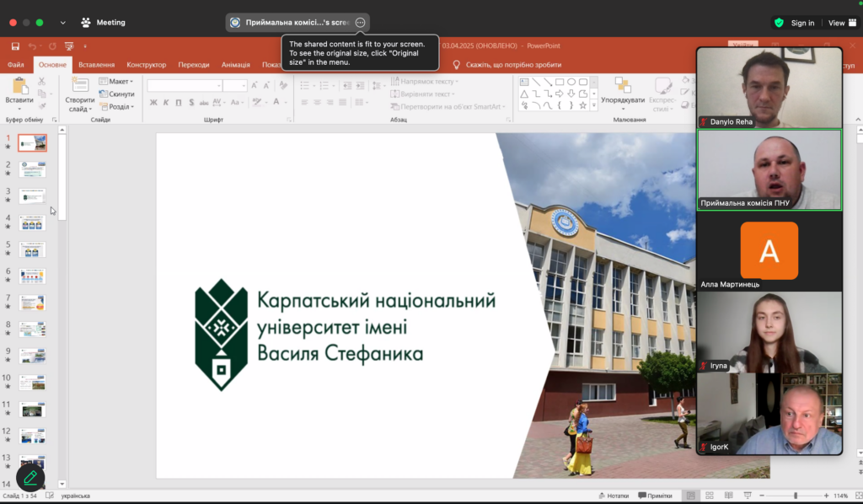Toggle center text alignment
The width and height of the screenshot is (863, 504).
pyautogui.click(x=317, y=102)
